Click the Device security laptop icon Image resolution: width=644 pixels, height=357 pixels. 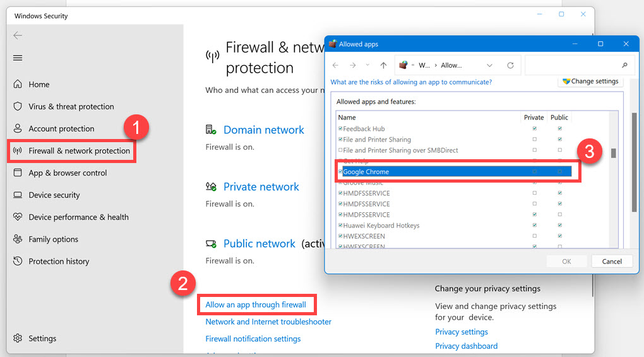point(18,195)
